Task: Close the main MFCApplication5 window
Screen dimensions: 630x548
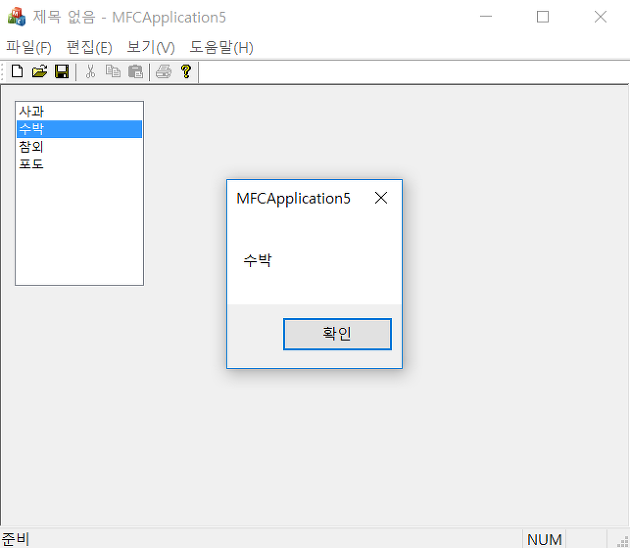Action: point(601,17)
